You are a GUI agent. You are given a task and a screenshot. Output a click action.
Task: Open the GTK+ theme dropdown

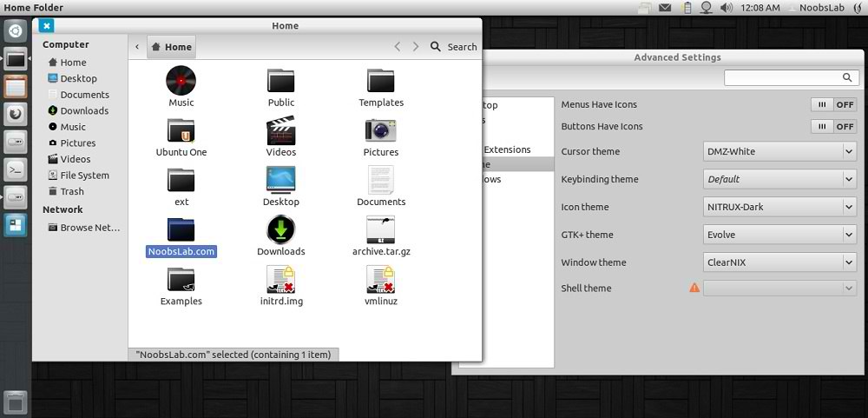click(779, 235)
